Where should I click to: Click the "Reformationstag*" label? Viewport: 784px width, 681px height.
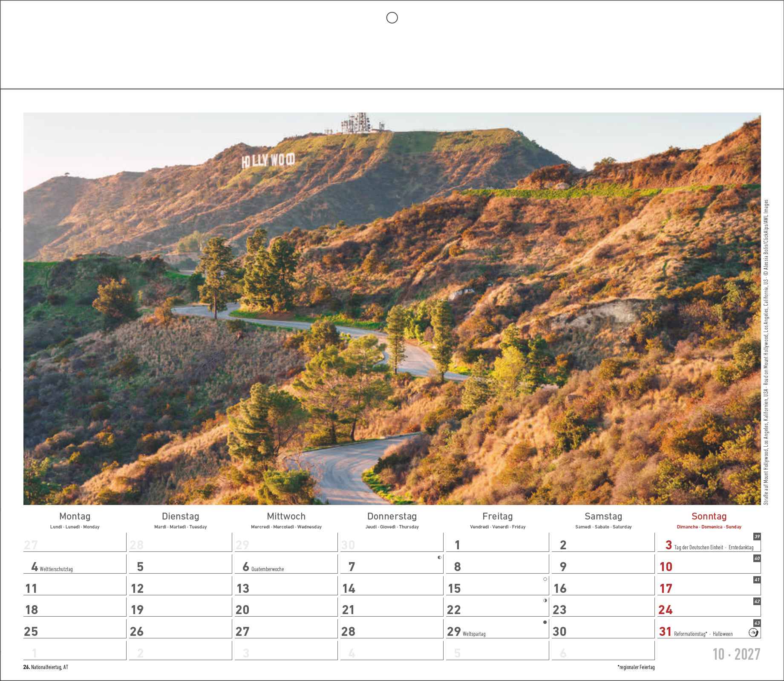[691, 634]
